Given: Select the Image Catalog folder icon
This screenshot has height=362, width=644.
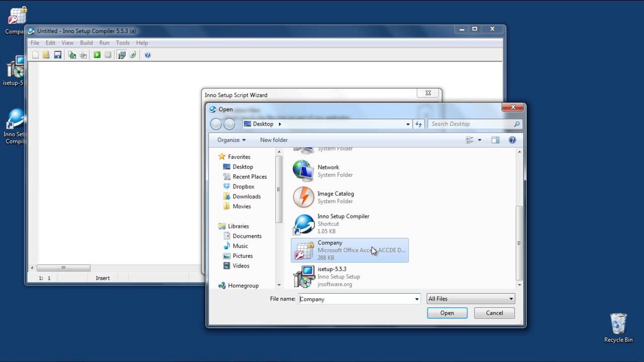Looking at the screenshot, I should (303, 197).
